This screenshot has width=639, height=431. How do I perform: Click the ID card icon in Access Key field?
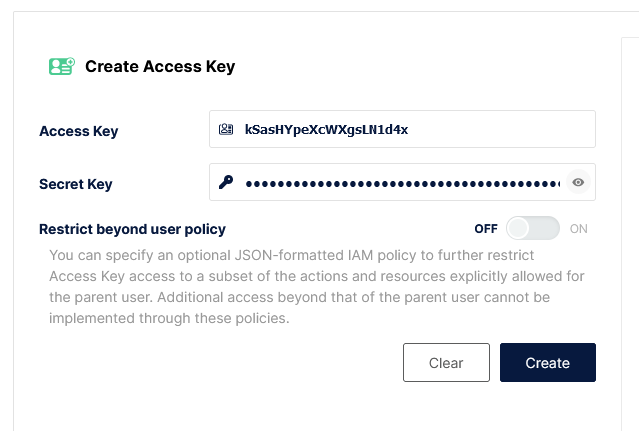pos(226,129)
